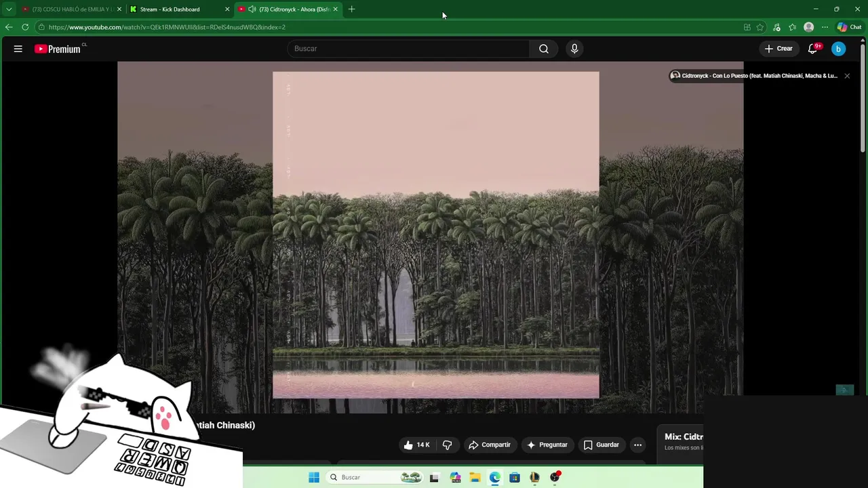868x488 pixels.
Task: Add this page to favorites star
Action: tap(760, 27)
